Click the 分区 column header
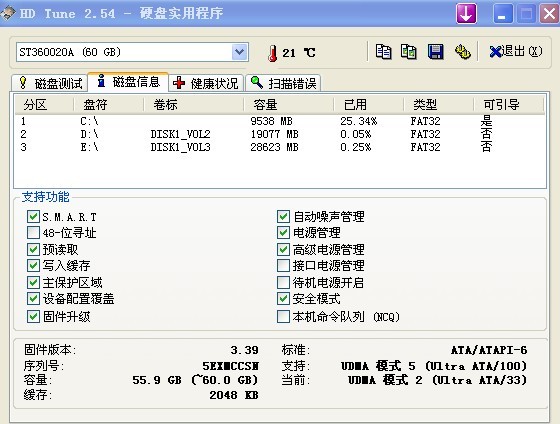The image size is (560, 424). coord(44,105)
